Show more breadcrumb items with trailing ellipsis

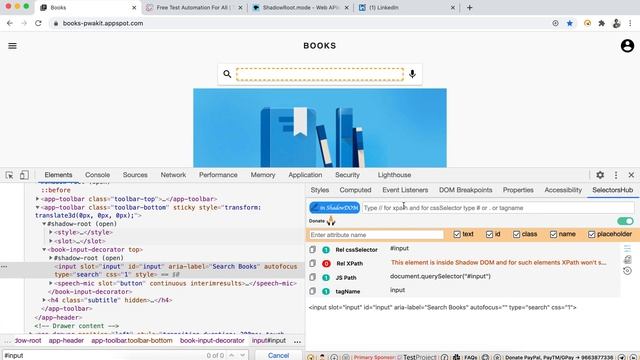297,341
